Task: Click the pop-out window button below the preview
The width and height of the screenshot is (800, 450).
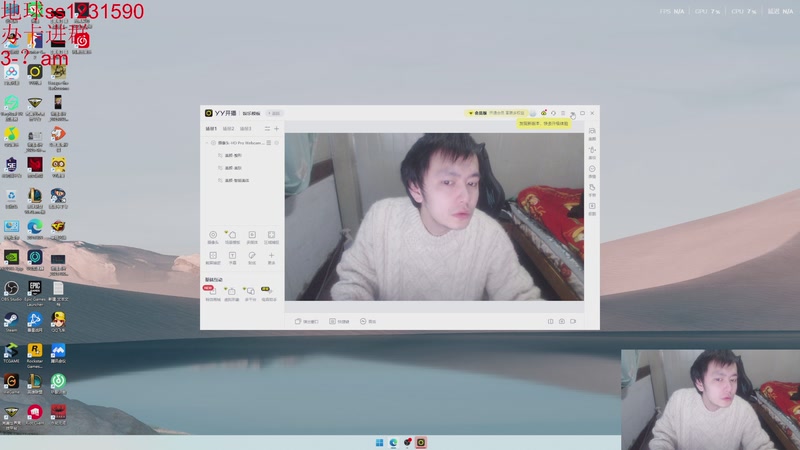Action: point(307,321)
